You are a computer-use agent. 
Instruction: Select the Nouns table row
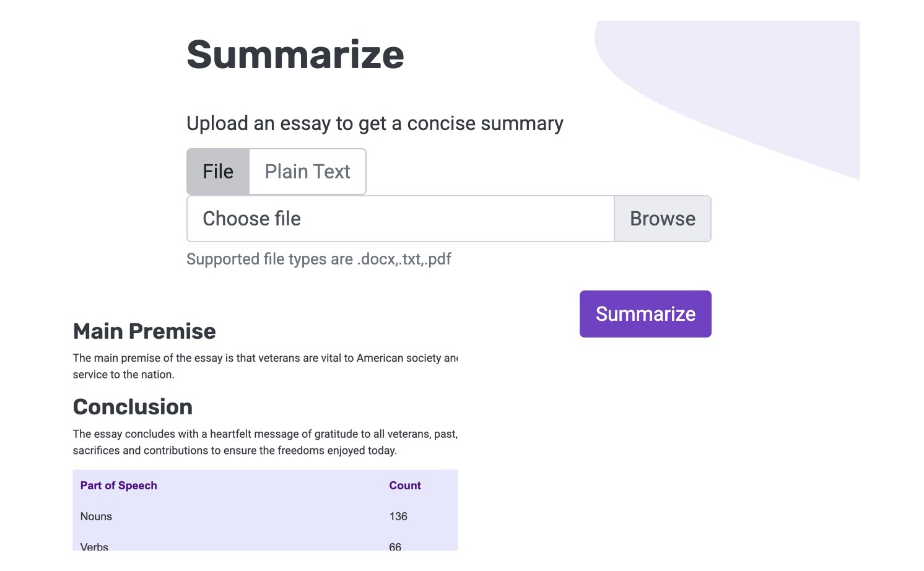pos(265,517)
